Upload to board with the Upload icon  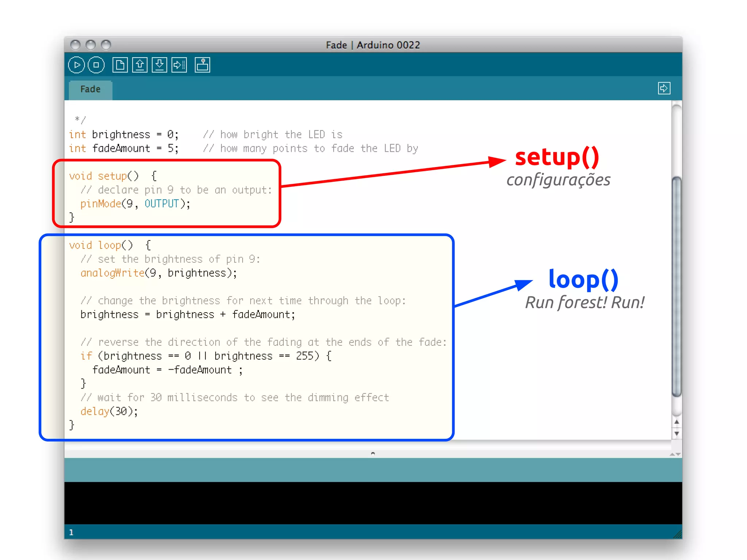[179, 65]
